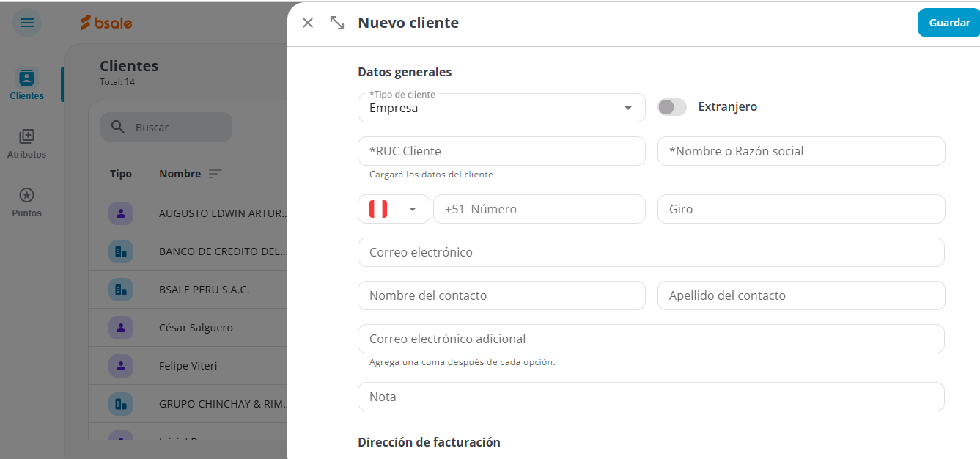Click the Guardar button
Image resolution: width=980 pixels, height=459 pixels.
949,23
